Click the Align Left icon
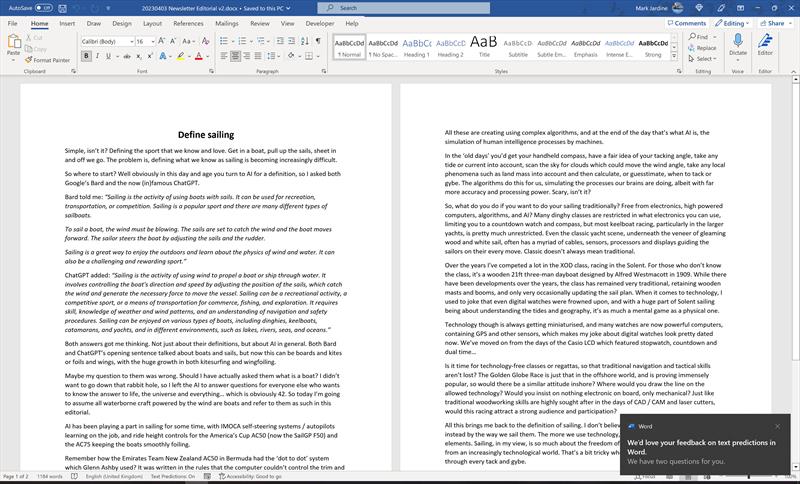Screen dimensions: 800x484 click(x=223, y=56)
